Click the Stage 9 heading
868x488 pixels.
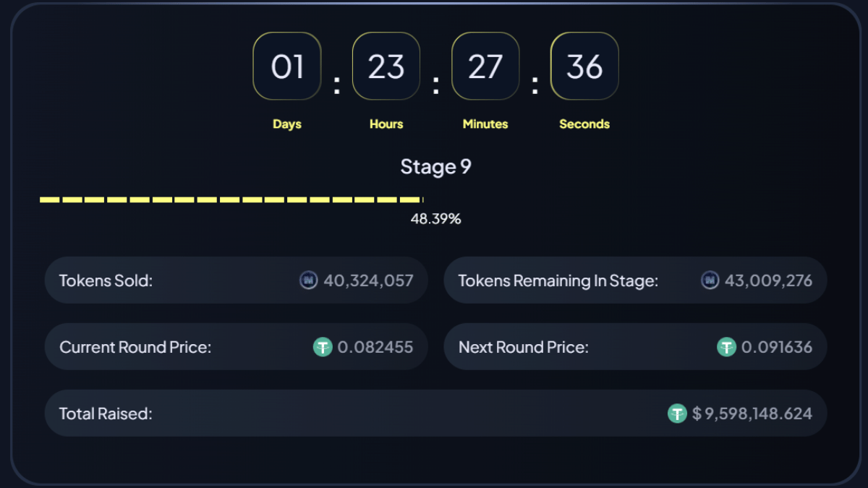435,167
